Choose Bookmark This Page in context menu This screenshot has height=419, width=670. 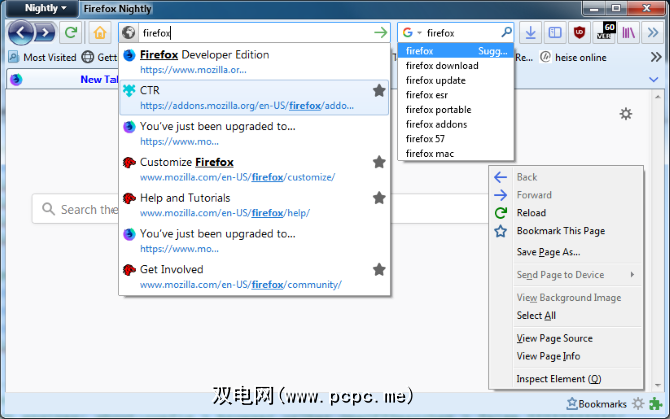[x=566, y=231]
